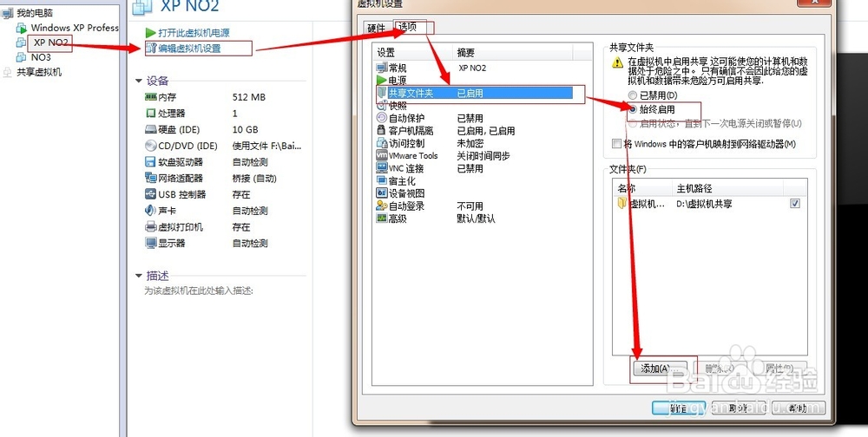
Task: Click the 确定 button in dialog
Action: [x=679, y=408]
